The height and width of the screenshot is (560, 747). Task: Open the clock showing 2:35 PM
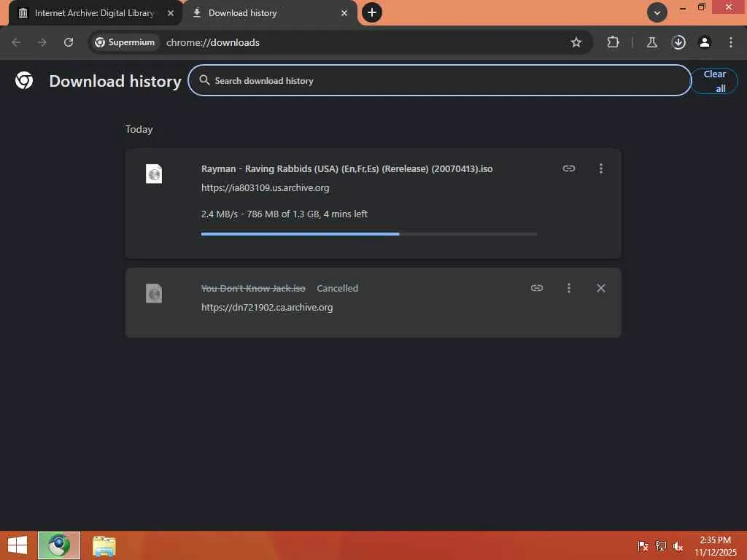(715, 545)
